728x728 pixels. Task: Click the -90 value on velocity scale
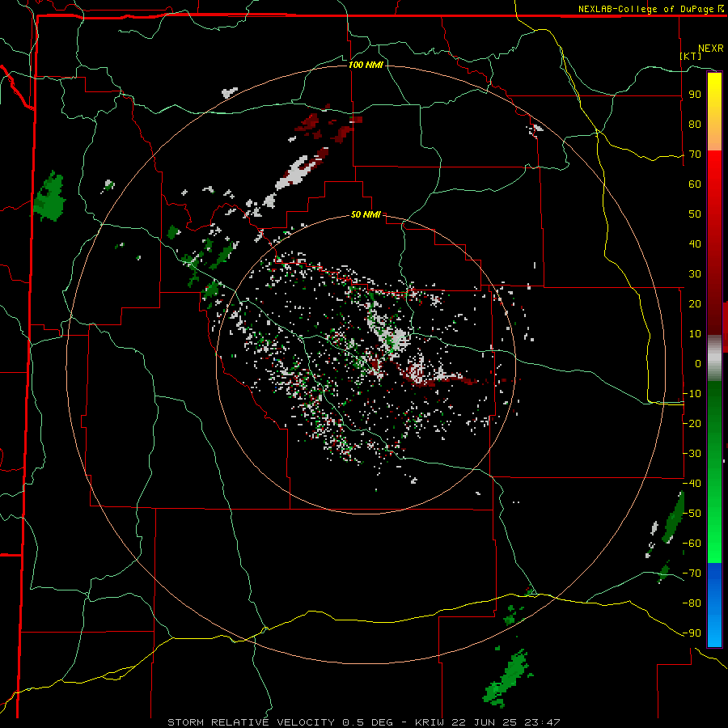click(692, 633)
